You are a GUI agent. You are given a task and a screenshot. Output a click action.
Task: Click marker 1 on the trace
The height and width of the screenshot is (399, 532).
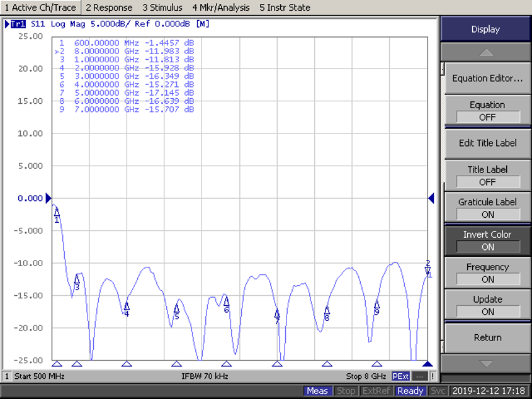point(57,215)
